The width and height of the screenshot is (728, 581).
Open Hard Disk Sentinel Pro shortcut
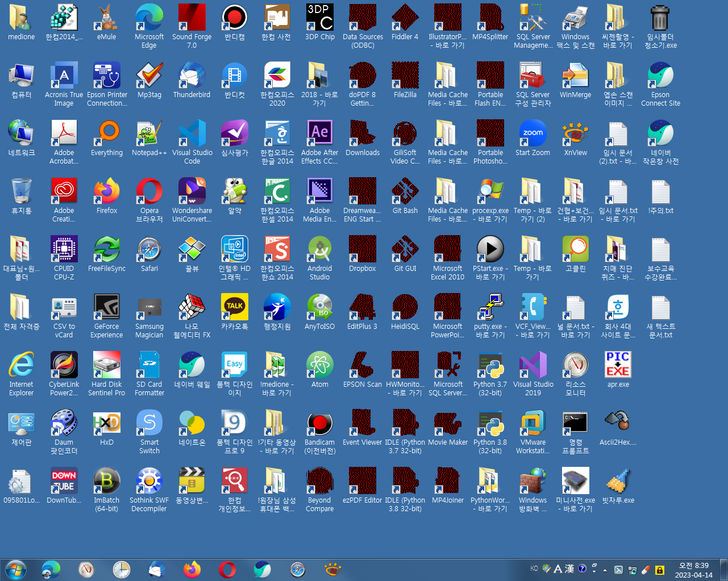click(x=107, y=374)
